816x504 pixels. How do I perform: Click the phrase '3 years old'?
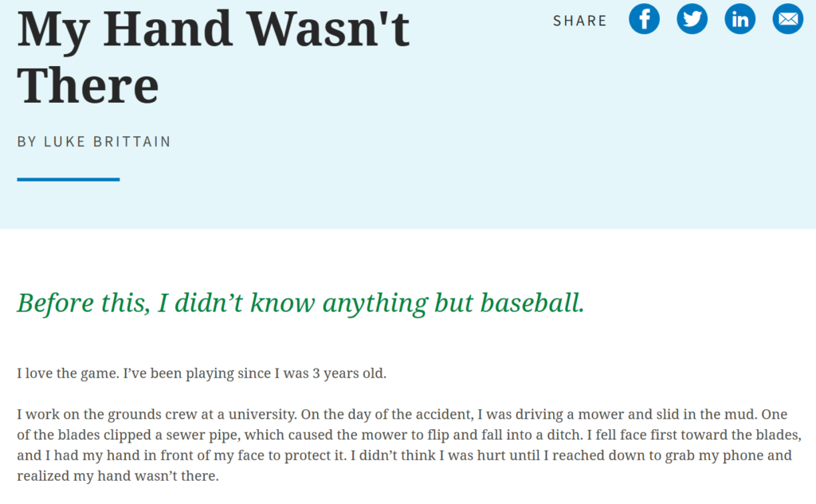coord(349,373)
